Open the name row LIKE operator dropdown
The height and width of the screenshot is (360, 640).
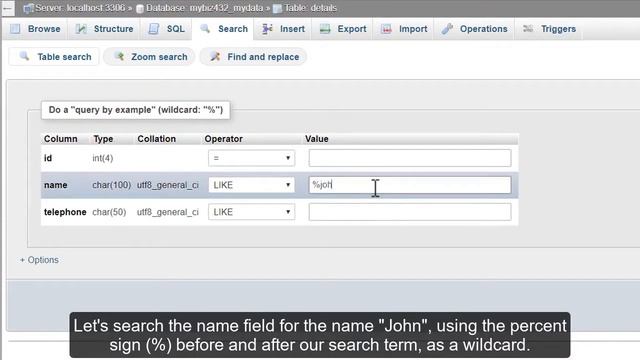point(251,185)
